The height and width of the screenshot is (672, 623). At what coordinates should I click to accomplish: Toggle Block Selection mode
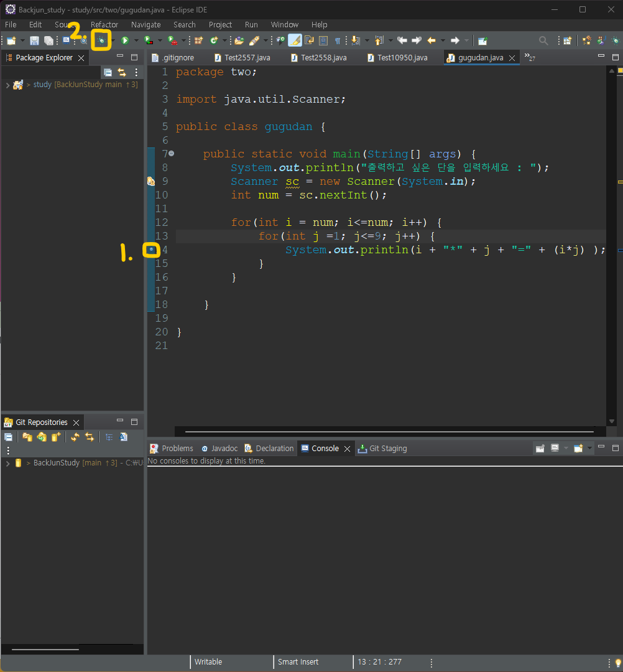pyautogui.click(x=324, y=40)
